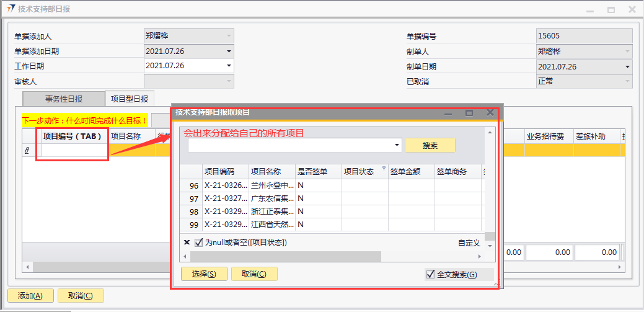This screenshot has width=644, height=312.
Task: Click the pencil edit icon in row header
Action: tap(27, 150)
